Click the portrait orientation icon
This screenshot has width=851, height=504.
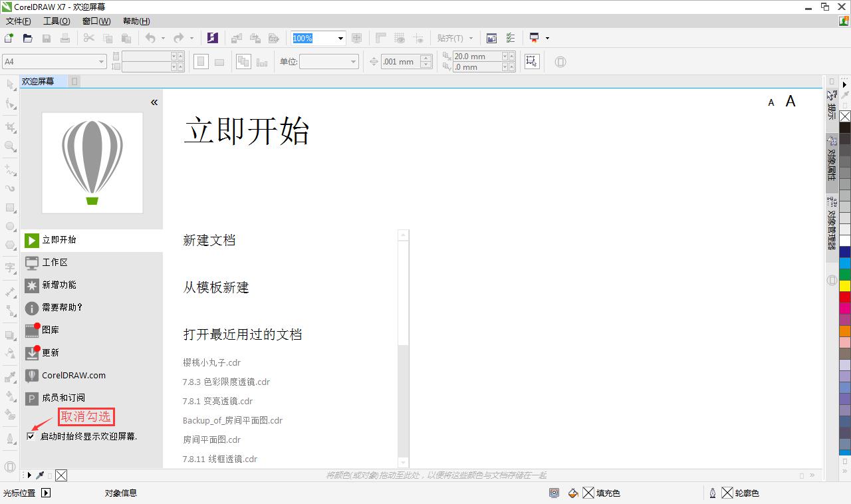coord(201,62)
